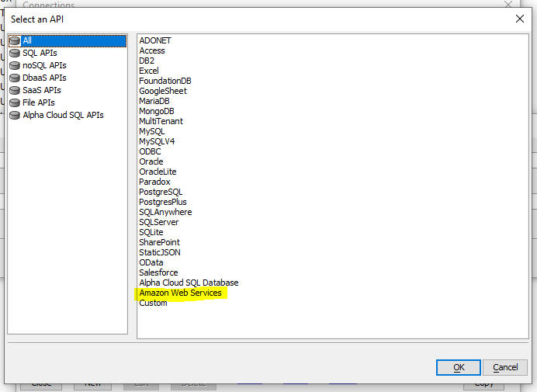The height and width of the screenshot is (392, 537).
Task: Select PostgresPlus in the list
Action: pos(163,202)
